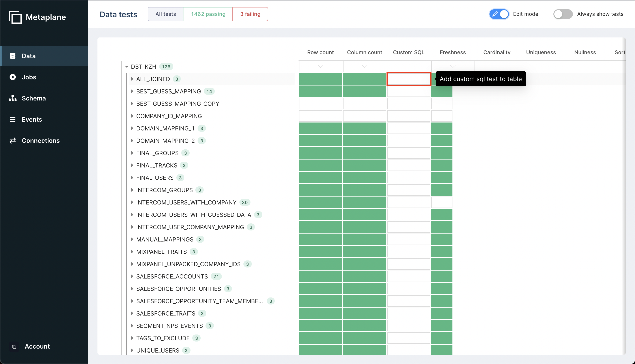Toggle Edit mode switch off
The width and height of the screenshot is (635, 364).
[x=499, y=14]
